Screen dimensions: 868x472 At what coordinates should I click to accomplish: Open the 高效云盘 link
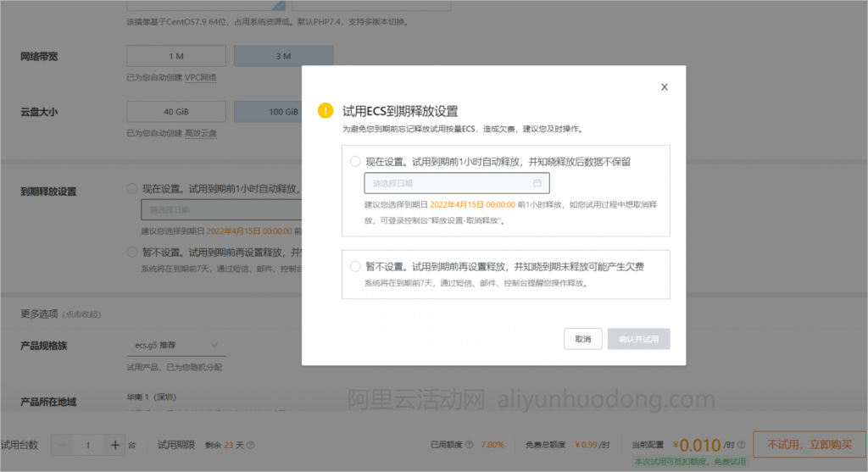200,133
